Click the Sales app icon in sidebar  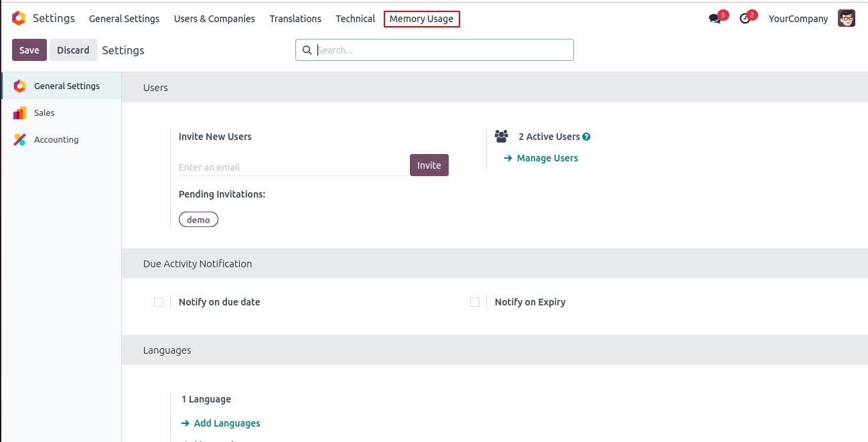[19, 113]
